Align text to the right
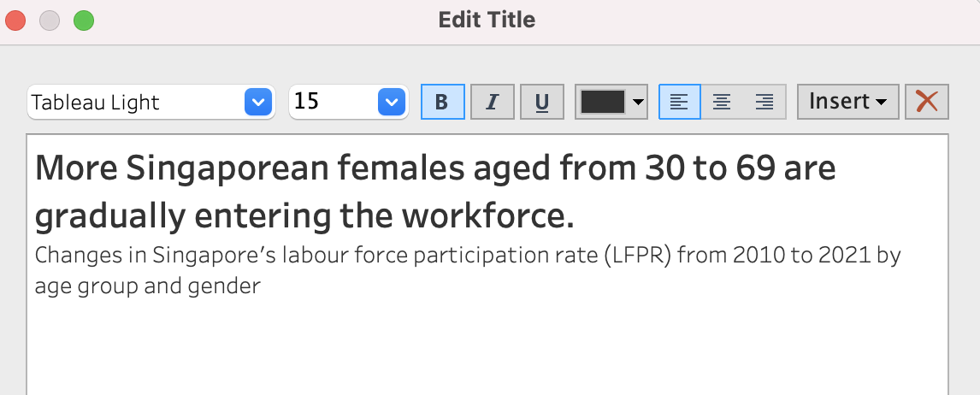Image resolution: width=980 pixels, height=395 pixels. pos(765,102)
